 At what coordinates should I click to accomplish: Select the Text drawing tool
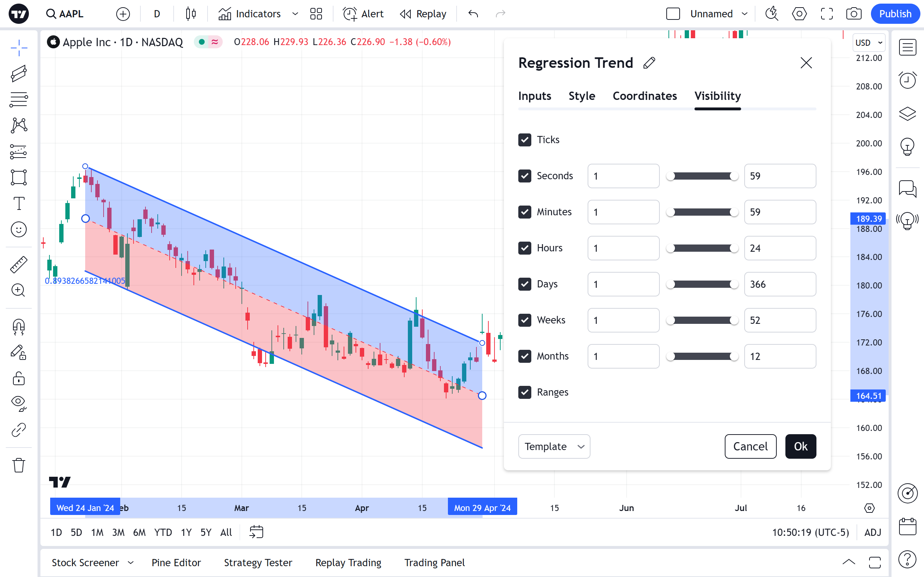point(19,203)
